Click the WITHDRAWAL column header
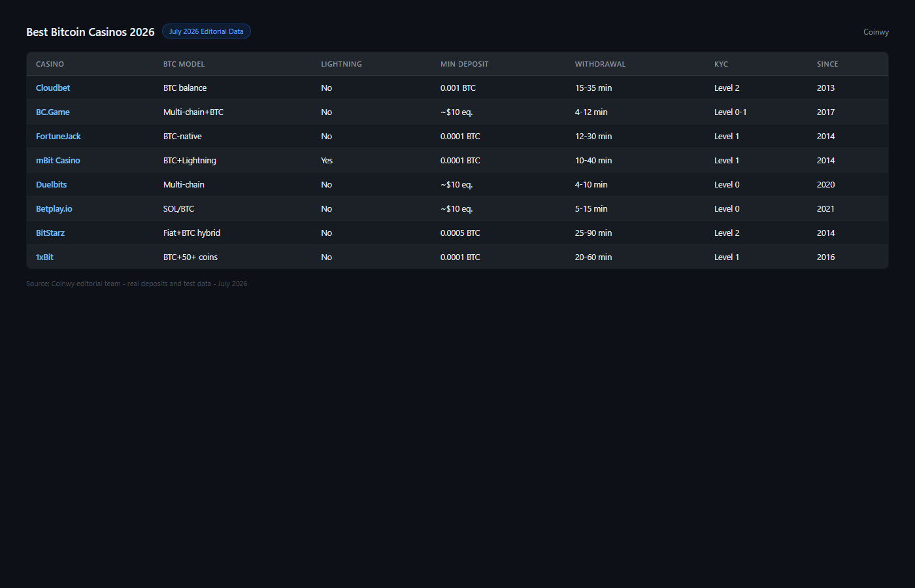Image resolution: width=915 pixels, height=588 pixels. tap(600, 64)
